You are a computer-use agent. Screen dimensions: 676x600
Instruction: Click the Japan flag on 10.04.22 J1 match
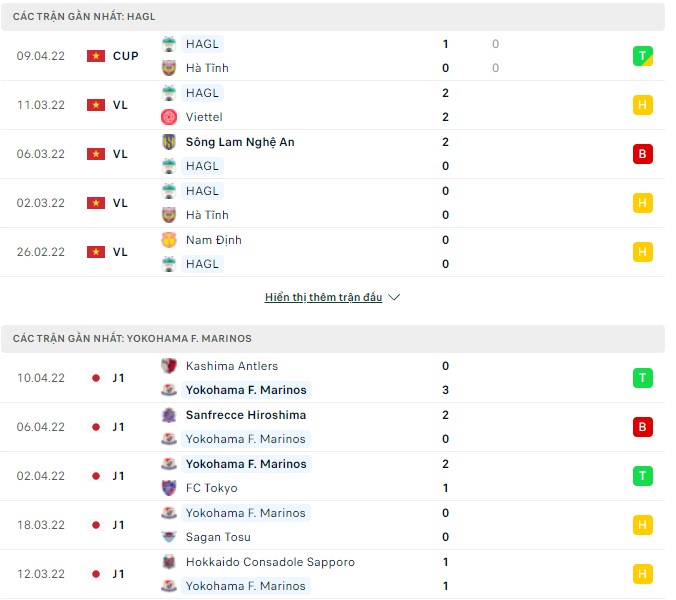point(96,378)
